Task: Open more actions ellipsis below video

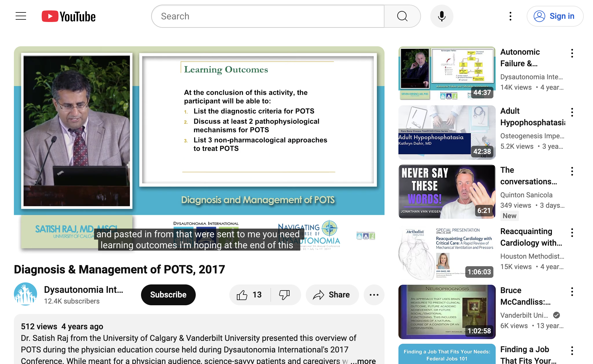Action: (374, 295)
